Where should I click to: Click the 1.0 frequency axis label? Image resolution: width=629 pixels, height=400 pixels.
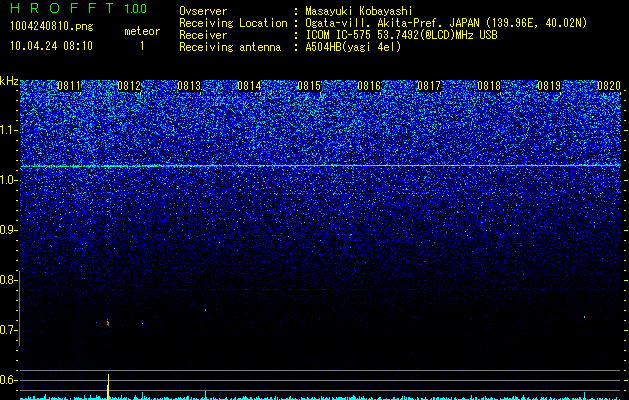(x=8, y=180)
